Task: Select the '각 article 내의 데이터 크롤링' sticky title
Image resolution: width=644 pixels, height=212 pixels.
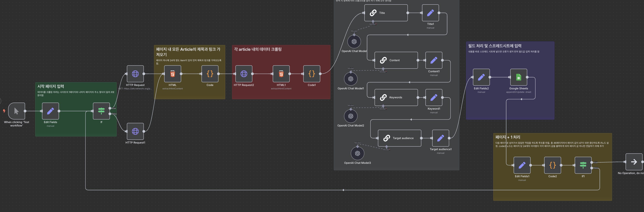Action: pyautogui.click(x=258, y=49)
